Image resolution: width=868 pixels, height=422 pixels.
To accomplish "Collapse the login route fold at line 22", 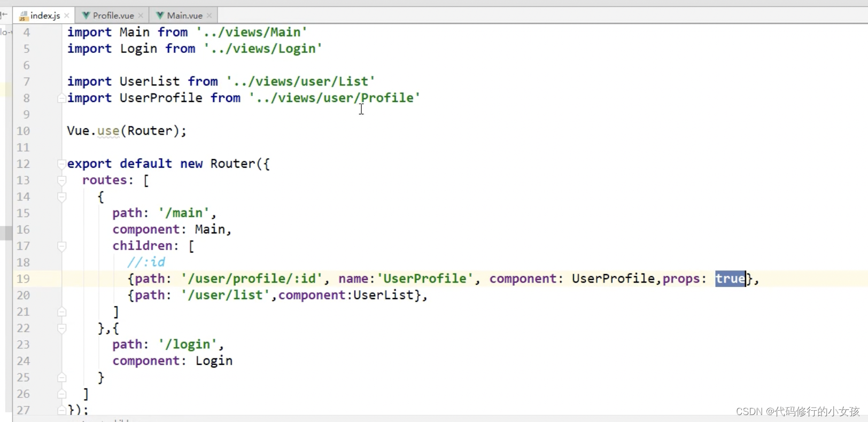I will [x=62, y=328].
